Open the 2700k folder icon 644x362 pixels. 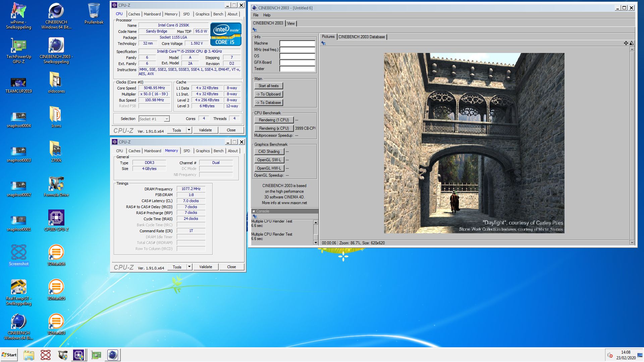pos(56,152)
